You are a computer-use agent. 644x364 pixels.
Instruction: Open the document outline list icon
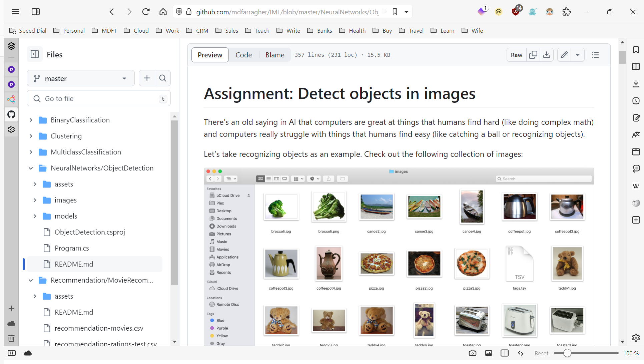pyautogui.click(x=595, y=55)
